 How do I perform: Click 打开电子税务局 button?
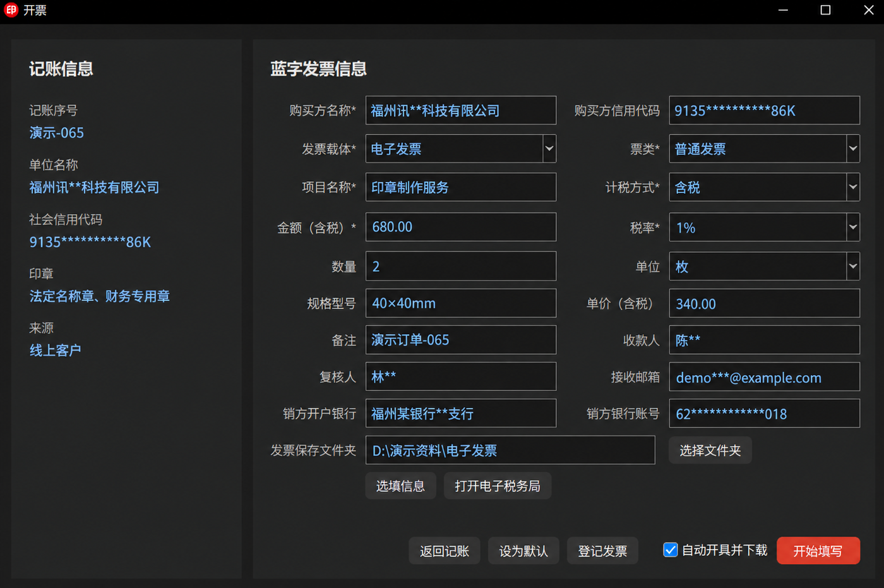(x=498, y=486)
